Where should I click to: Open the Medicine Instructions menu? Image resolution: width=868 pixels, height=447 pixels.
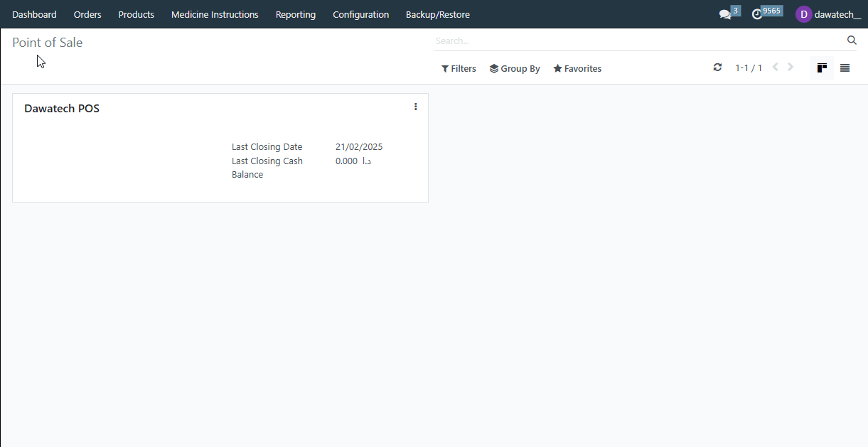(215, 14)
